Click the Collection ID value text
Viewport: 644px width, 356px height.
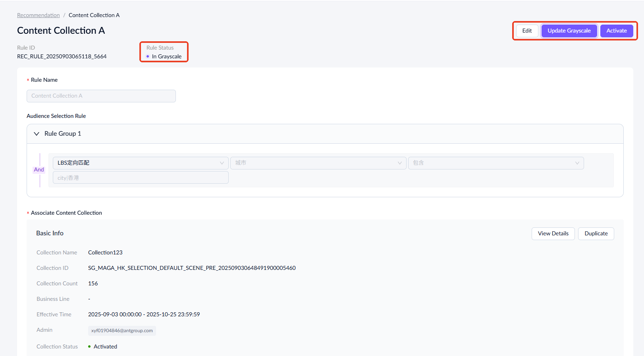pos(192,268)
